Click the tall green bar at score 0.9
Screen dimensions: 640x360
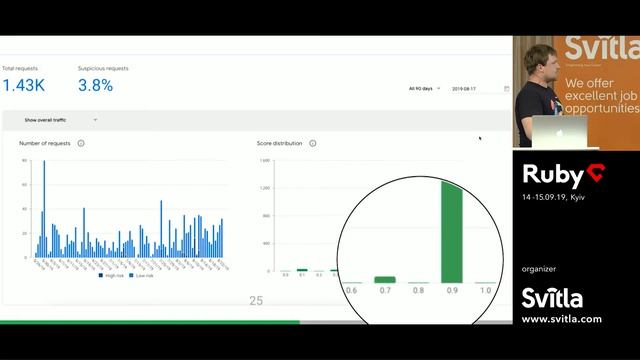pos(452,232)
